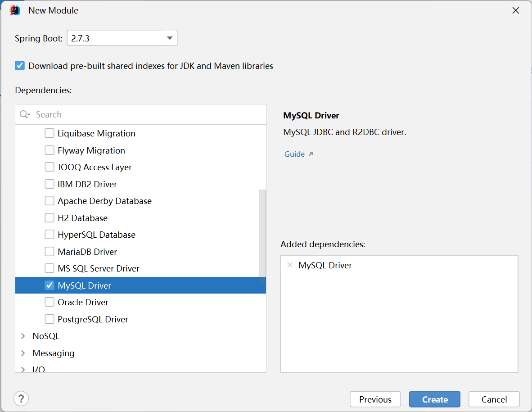Select MySQL Driver in added dependencies list
Screen dimensions: 532x412
click(x=325, y=265)
